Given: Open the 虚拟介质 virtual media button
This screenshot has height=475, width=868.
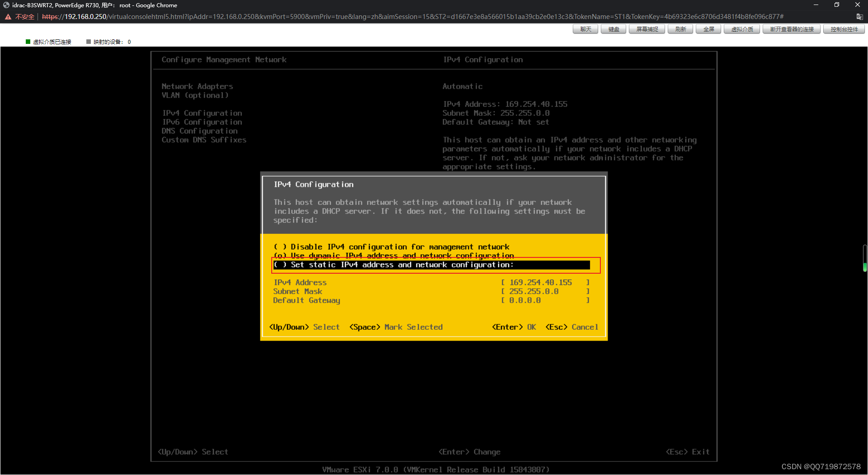Looking at the screenshot, I should coord(742,29).
